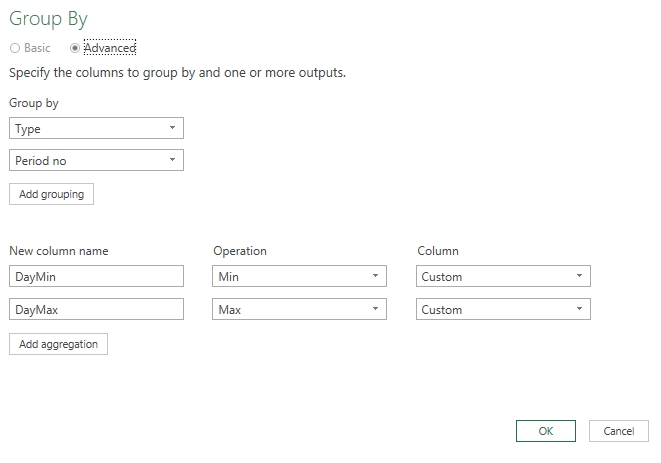Screen dimensions: 661x463
Task: Click the DayMax column name field
Action: pos(96,310)
